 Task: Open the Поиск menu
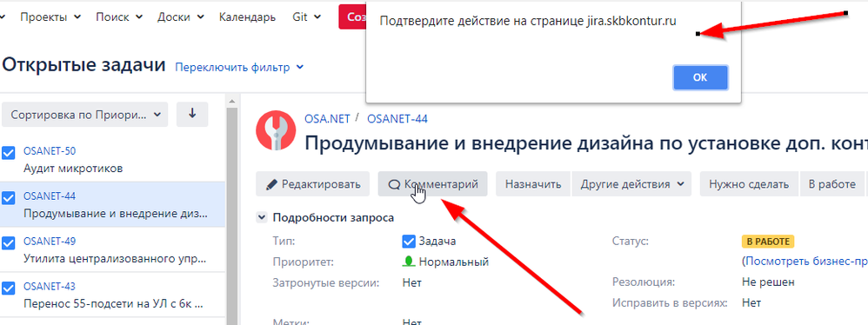point(119,17)
